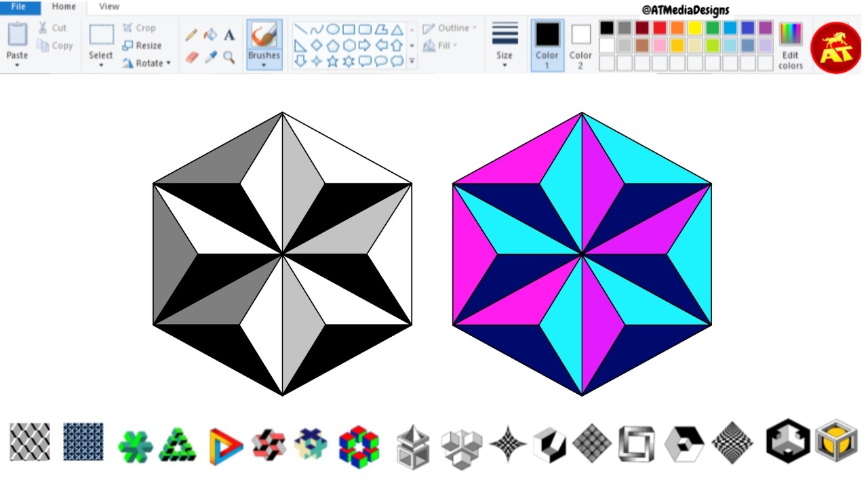Pick the purple palette swatch
Image resolution: width=868 pixels, height=488 pixels.
click(x=765, y=28)
